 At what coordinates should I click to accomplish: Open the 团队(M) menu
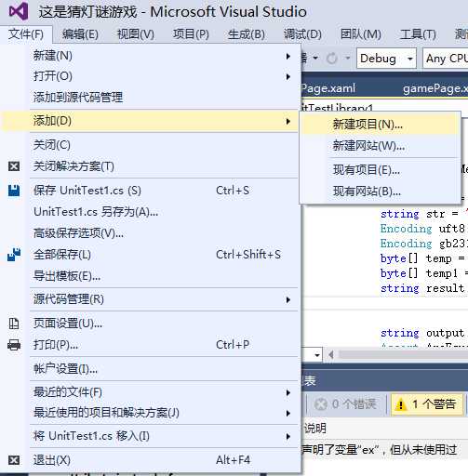click(x=361, y=34)
